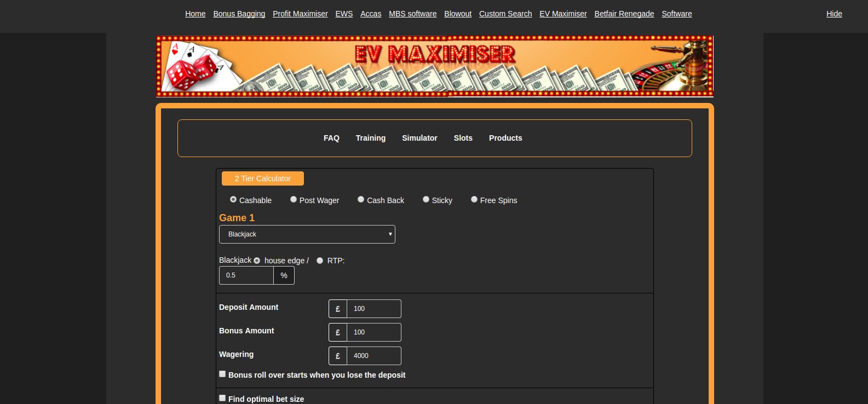Click the Game 1 heading text
Screen dimensions: 868x404
pos(237,218)
